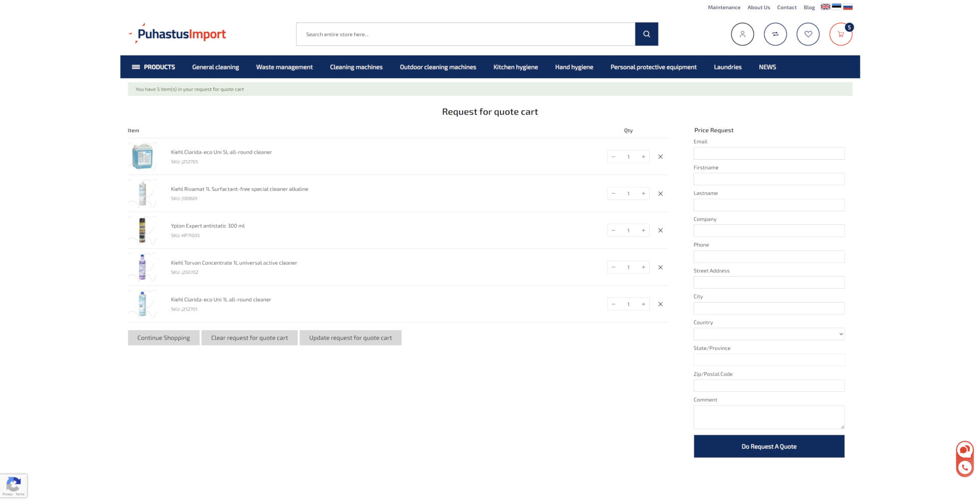The width and height of the screenshot is (980, 501).
Task: Decrease quantity of Kiehl Clarida-eco Uni 1L
Action: (x=614, y=304)
